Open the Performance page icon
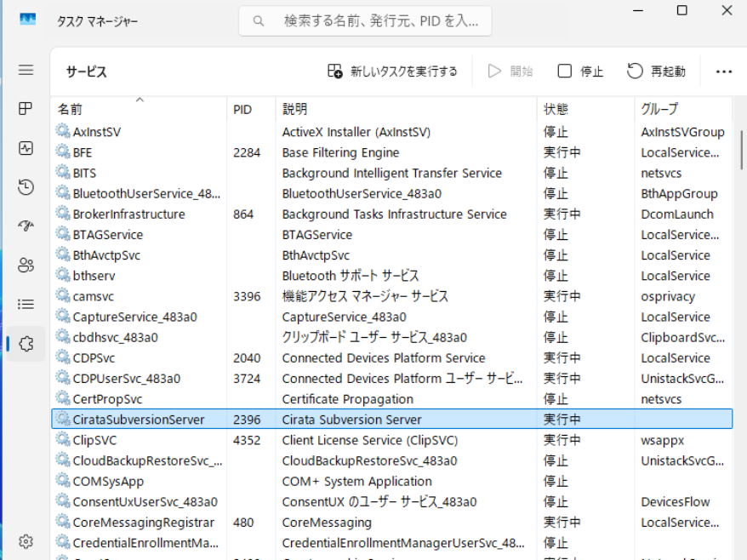 click(x=26, y=148)
